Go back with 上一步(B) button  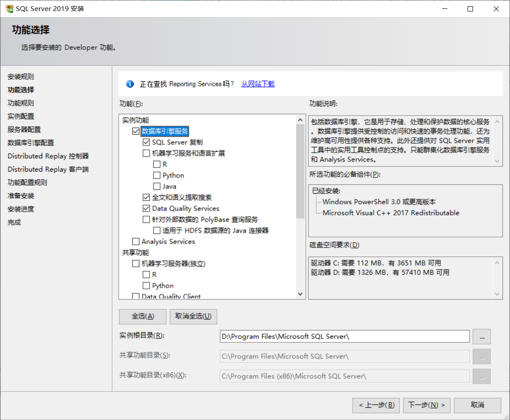tap(376, 405)
